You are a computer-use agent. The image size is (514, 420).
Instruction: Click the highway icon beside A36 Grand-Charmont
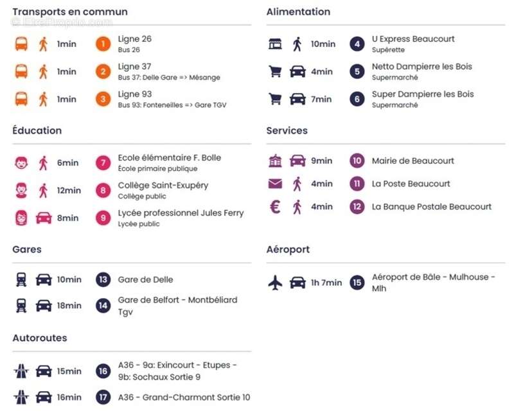point(21,397)
